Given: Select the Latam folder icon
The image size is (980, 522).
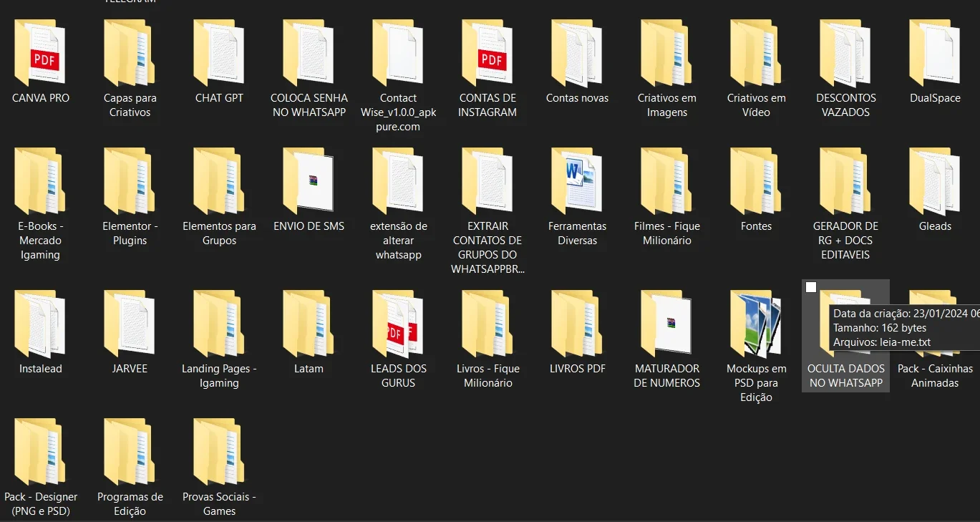Looking at the screenshot, I should click(x=309, y=323).
